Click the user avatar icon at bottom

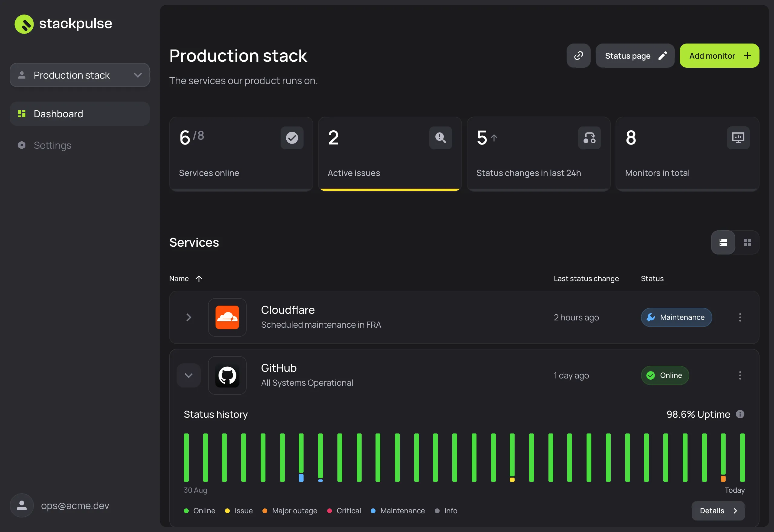(22, 505)
